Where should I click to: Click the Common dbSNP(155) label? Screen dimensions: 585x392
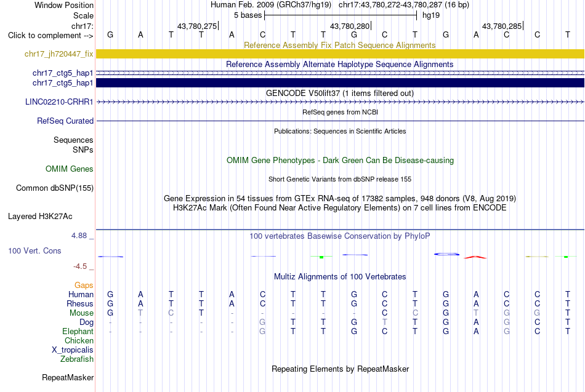pyautogui.click(x=54, y=188)
